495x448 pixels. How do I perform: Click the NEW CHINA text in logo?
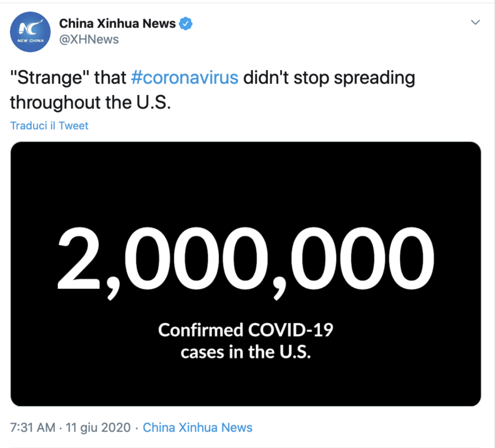point(30,41)
